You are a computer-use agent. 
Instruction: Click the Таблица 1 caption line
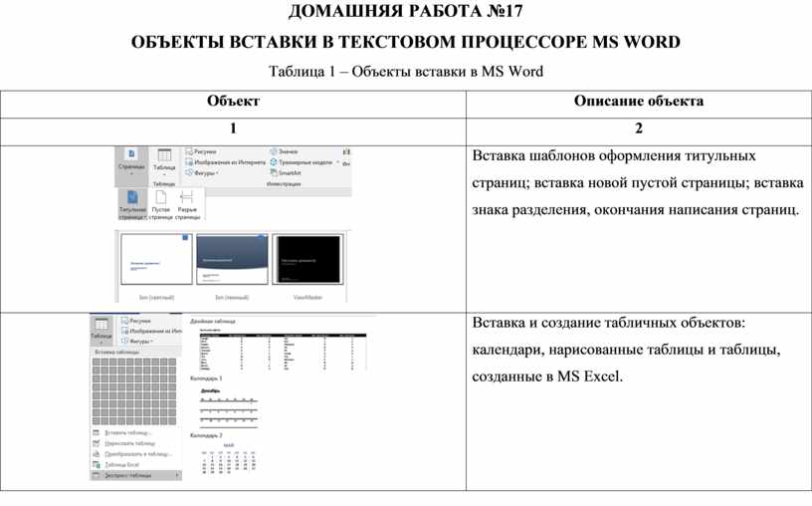point(405,72)
